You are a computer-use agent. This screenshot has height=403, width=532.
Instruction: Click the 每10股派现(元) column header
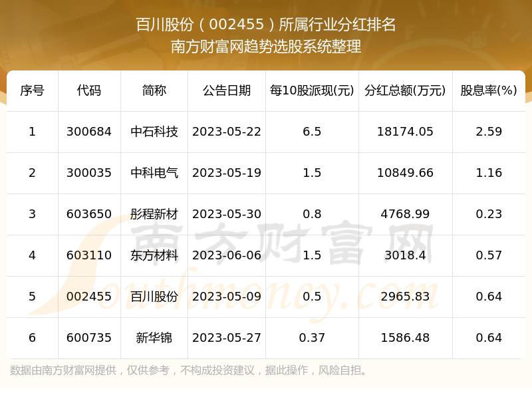pyautogui.click(x=312, y=90)
